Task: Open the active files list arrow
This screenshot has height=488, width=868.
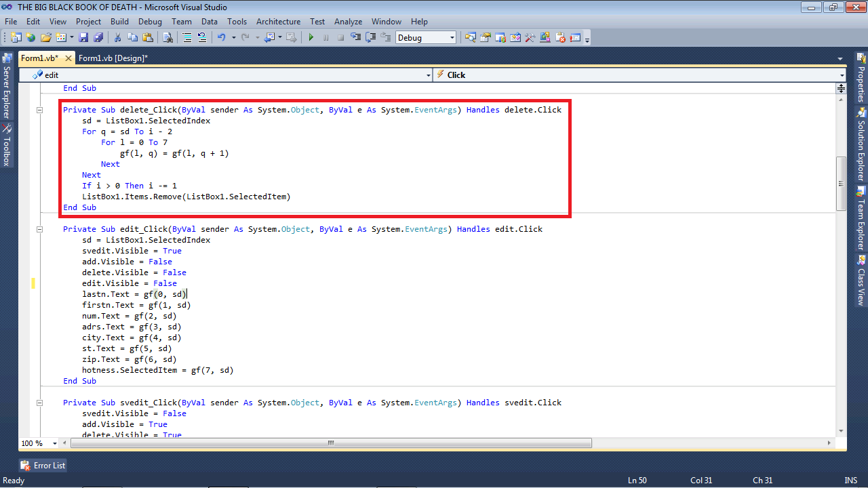Action: coord(840,58)
